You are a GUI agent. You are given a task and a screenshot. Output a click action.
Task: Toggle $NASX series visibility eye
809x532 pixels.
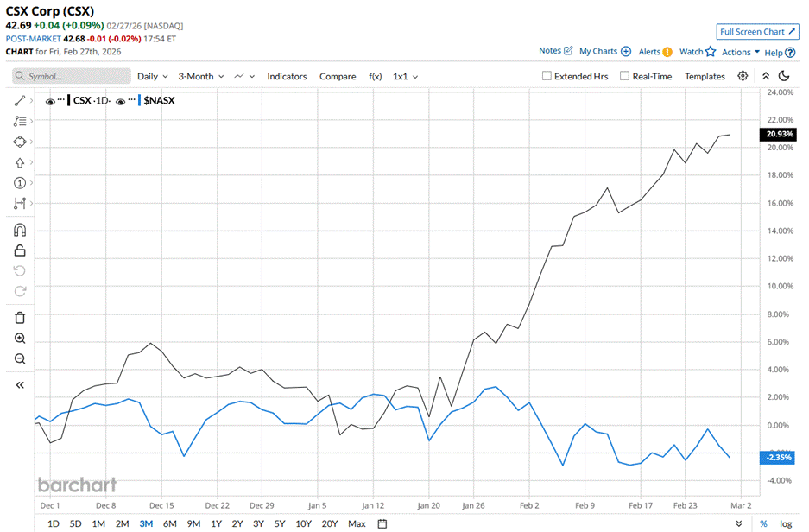pos(120,102)
